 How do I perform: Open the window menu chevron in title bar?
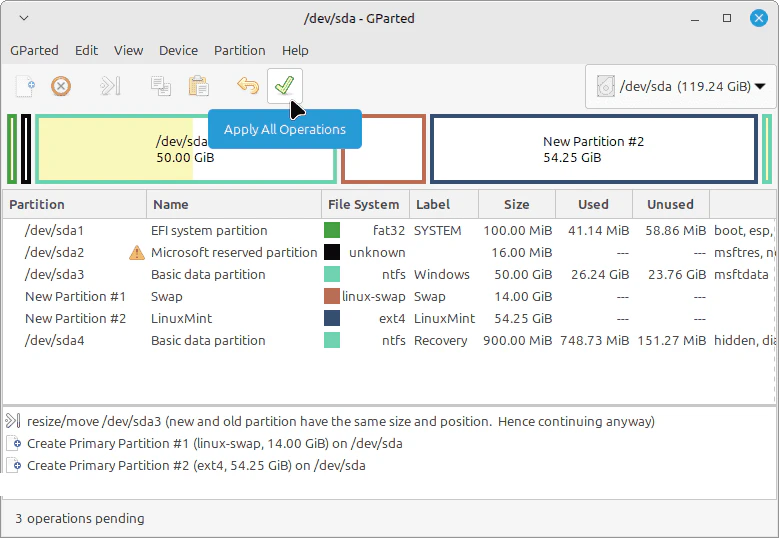(x=24, y=18)
